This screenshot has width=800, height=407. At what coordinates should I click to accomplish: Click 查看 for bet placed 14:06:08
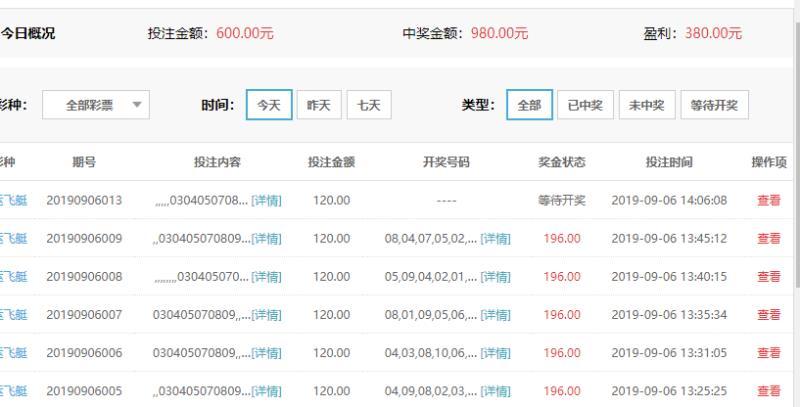tap(768, 200)
